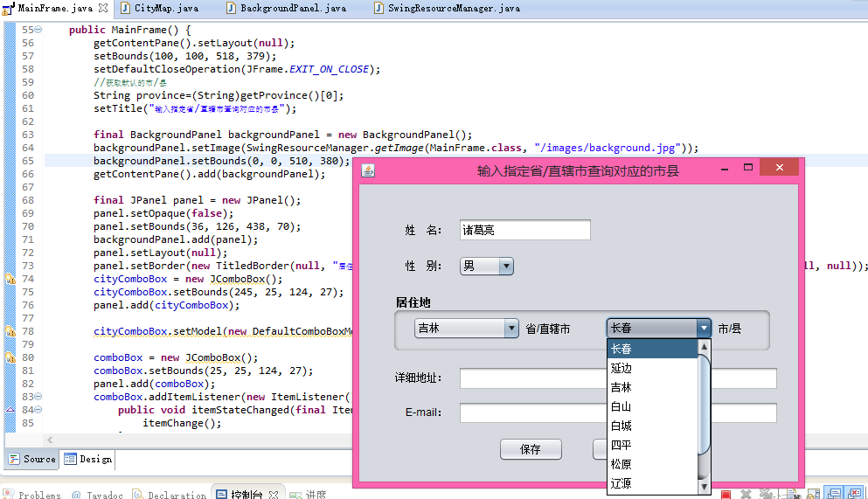Click the 居住地 panel title label

(413, 302)
